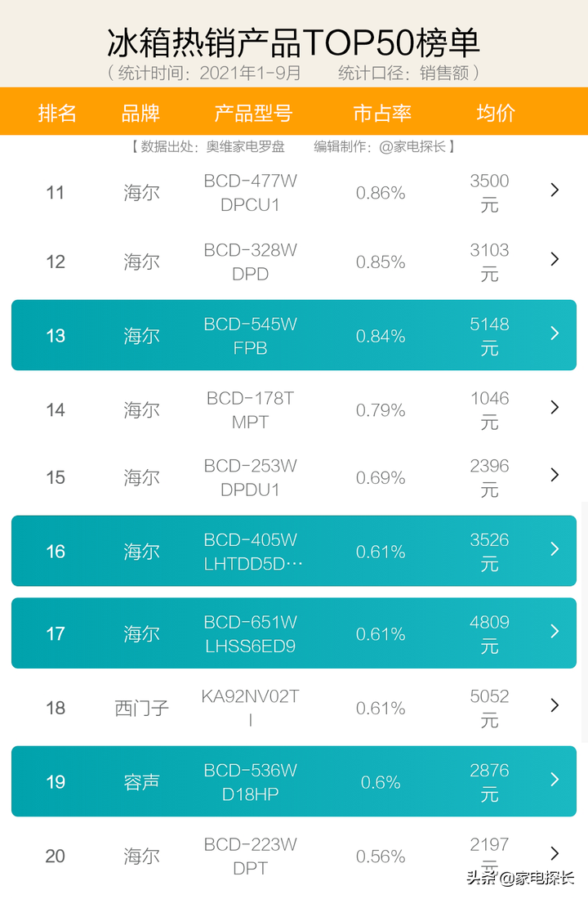Viewport: 588px width, 899px height.
Task: Select the 容声 brand cell
Action: click(141, 782)
